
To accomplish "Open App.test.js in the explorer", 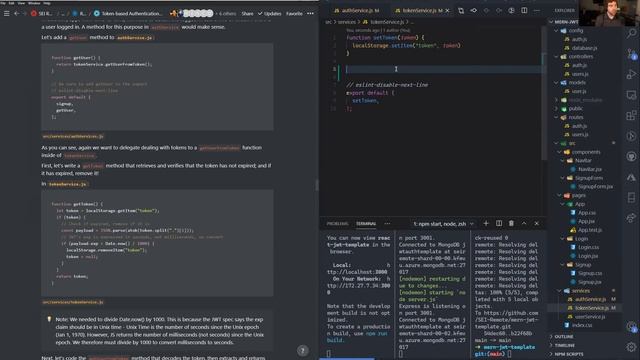I will click(589, 230).
